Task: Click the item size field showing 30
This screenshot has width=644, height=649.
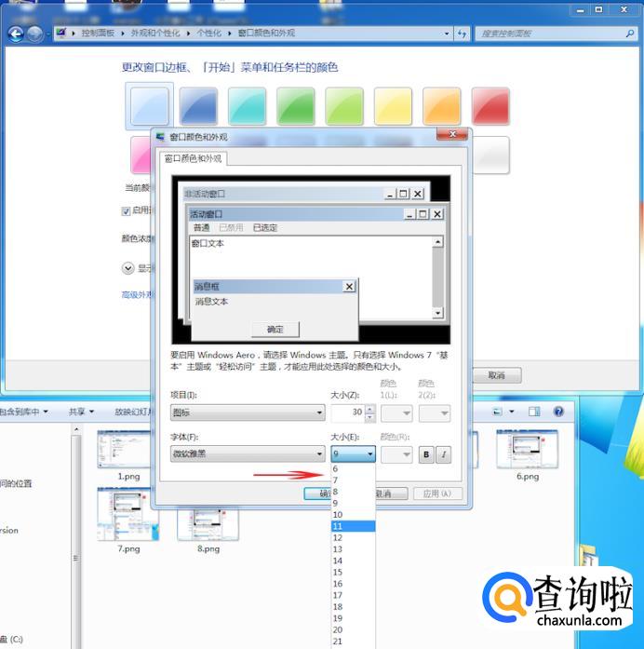Action: click(x=348, y=412)
